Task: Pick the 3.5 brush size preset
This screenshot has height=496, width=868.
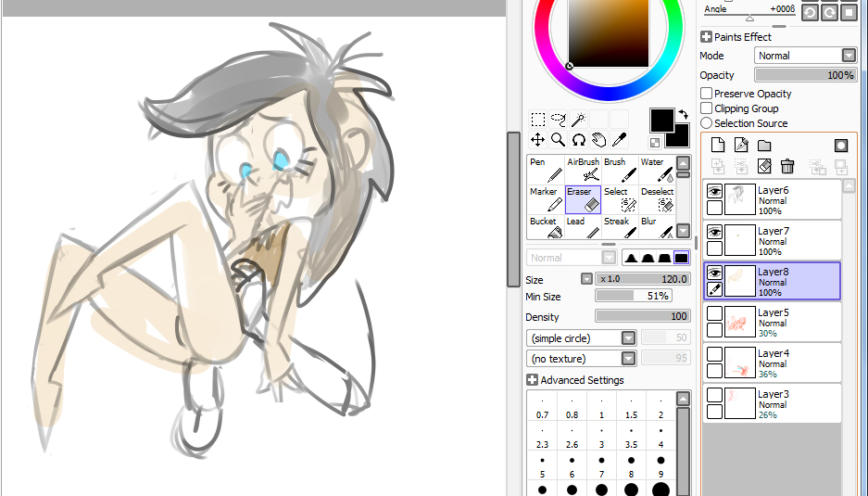Action: tap(631, 445)
